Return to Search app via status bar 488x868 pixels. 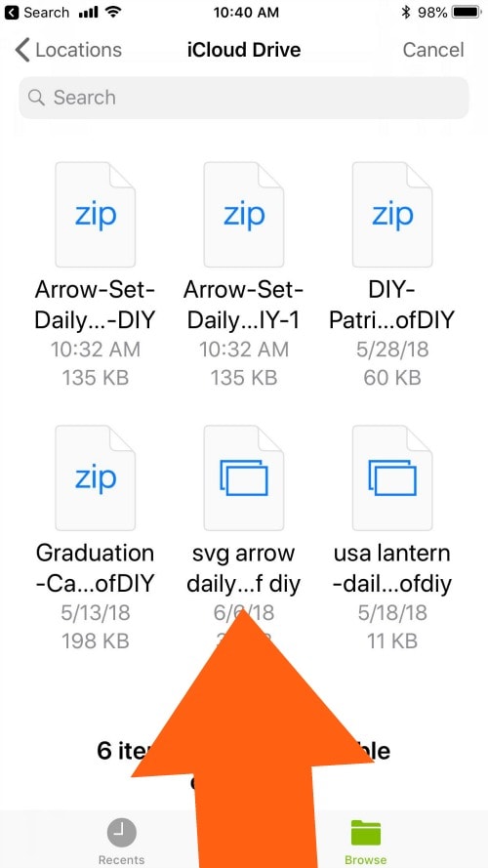(37, 12)
